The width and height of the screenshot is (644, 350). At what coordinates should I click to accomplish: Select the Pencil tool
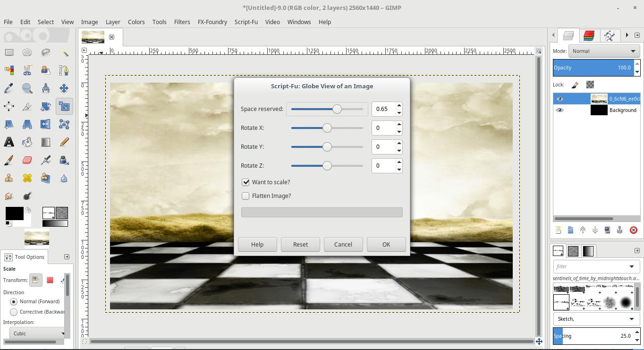pyautogui.click(x=64, y=142)
